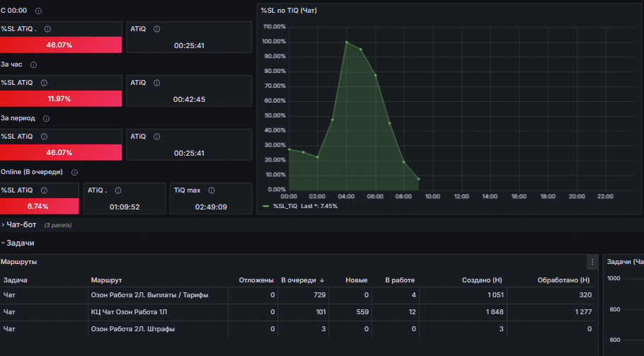The height and width of the screenshot is (356, 644).
Task: Click the 46.07% red gauge bar at top
Action: tap(61, 45)
